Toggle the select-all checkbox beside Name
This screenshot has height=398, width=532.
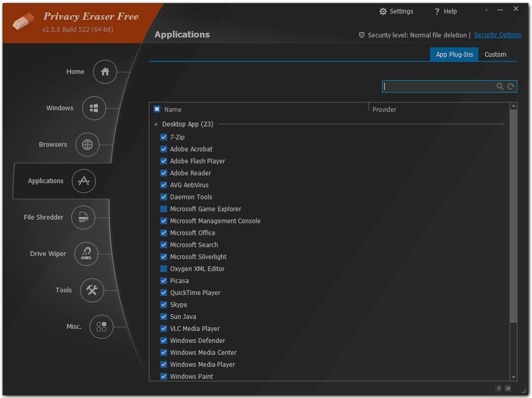tap(157, 109)
